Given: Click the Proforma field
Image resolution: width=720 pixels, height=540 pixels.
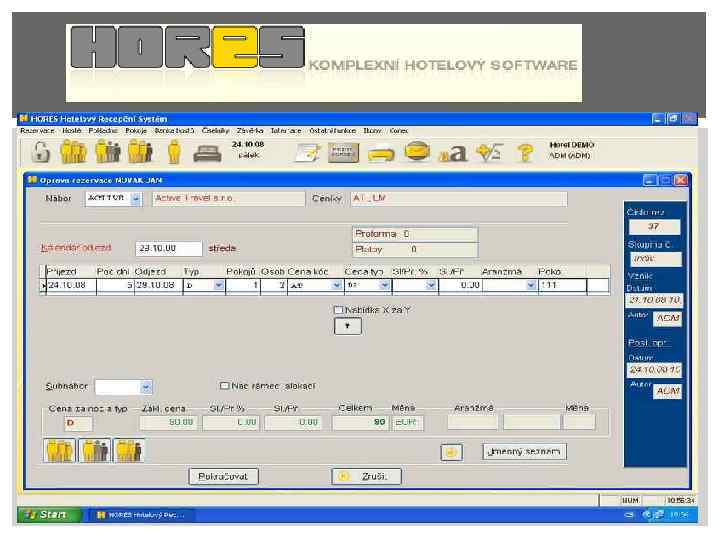Looking at the screenshot, I should click(415, 234).
